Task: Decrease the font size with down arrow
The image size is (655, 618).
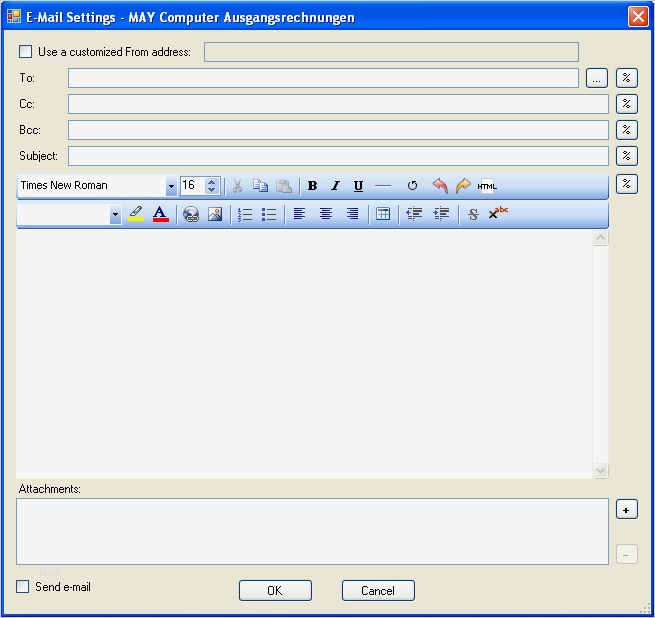Action: 212,190
